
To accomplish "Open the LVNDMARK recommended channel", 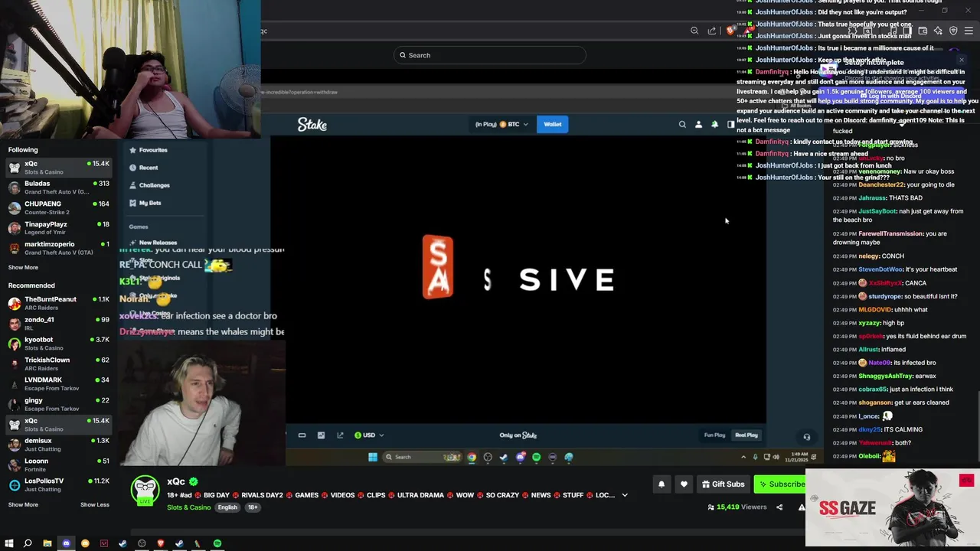I will click(x=59, y=383).
